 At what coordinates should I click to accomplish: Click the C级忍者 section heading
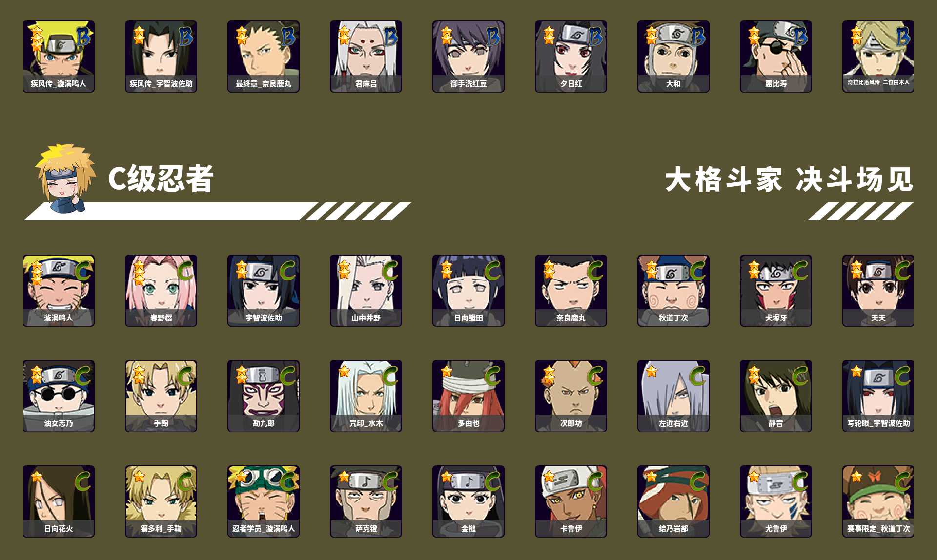click(x=161, y=179)
